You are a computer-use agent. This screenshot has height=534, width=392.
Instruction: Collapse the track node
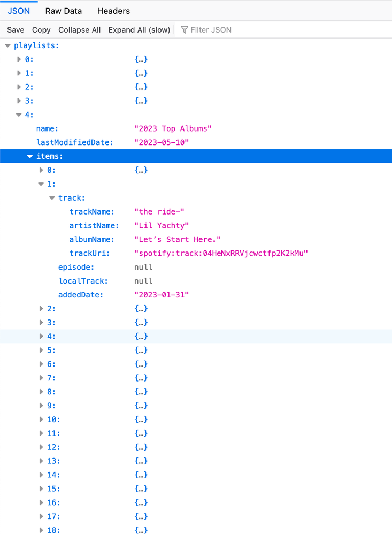pyautogui.click(x=52, y=198)
